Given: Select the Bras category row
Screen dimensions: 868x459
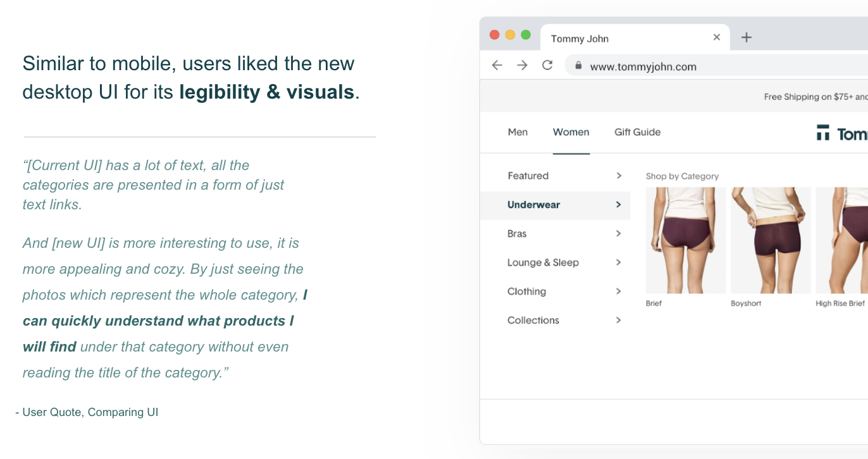Looking at the screenshot, I should coord(555,234).
